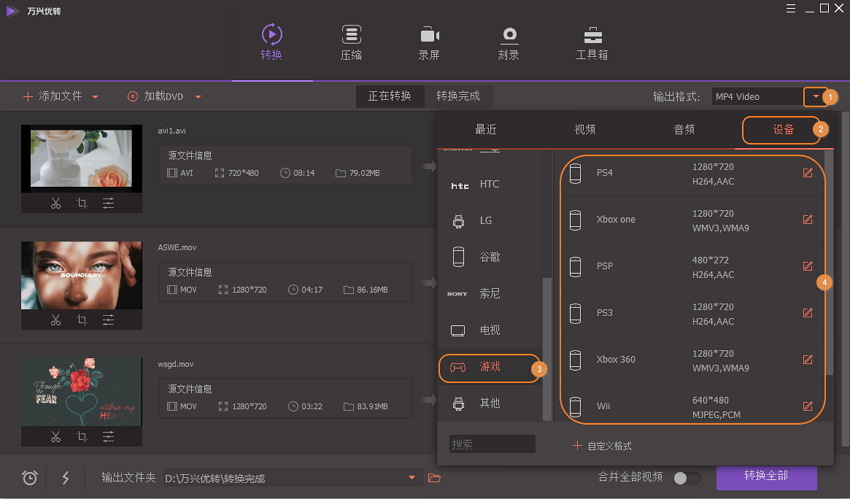Open effect settings icon under wsgd.mov
The height and width of the screenshot is (499, 850).
(108, 436)
